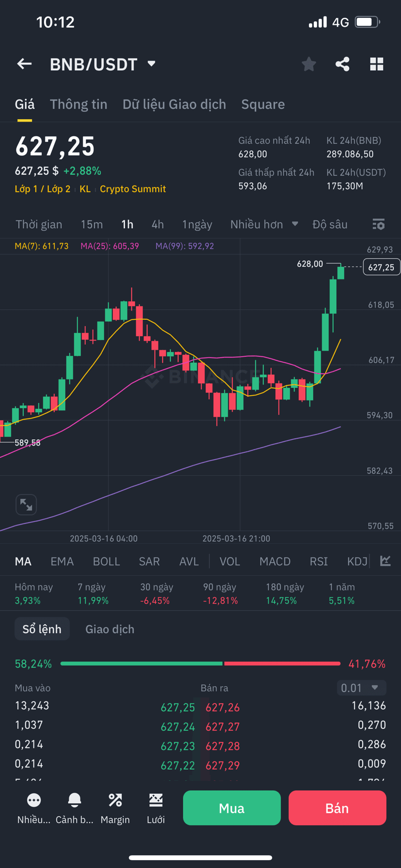401x868 pixels.
Task: Open the Dữ liệu Giao dịch tab
Action: (x=174, y=104)
